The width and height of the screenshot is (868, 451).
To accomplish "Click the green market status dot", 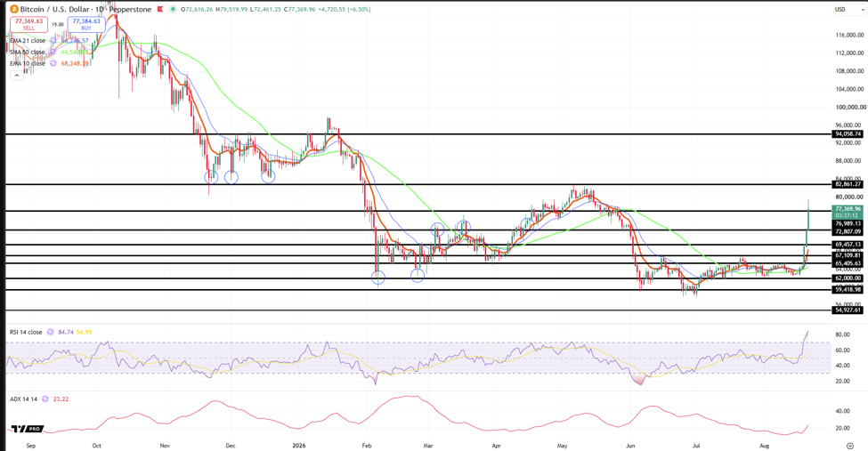I will 174,10.
